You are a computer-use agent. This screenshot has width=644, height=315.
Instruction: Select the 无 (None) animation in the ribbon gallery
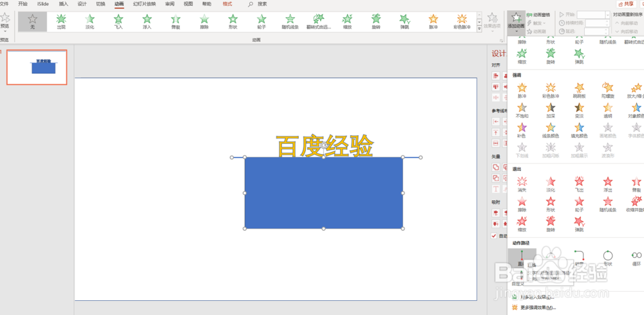[x=32, y=22]
